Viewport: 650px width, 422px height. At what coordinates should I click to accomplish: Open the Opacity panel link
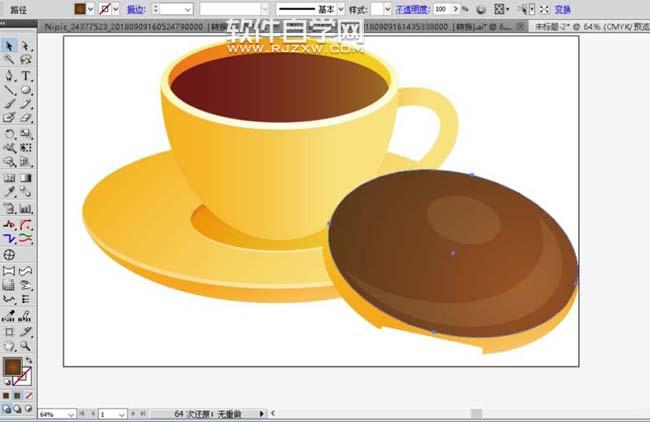410,8
